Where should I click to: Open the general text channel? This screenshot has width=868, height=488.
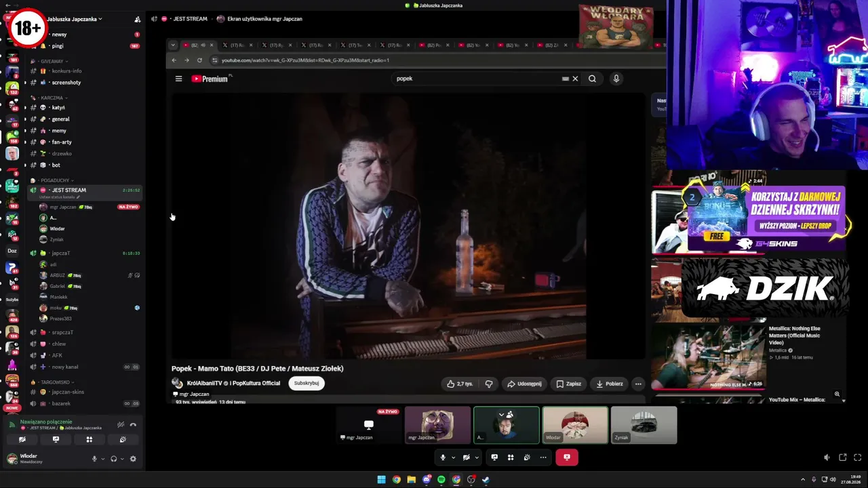85,119
